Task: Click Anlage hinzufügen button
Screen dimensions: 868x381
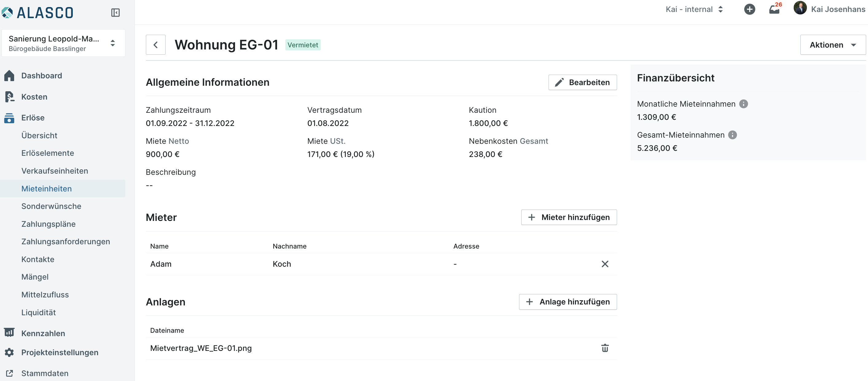Action: (567, 302)
